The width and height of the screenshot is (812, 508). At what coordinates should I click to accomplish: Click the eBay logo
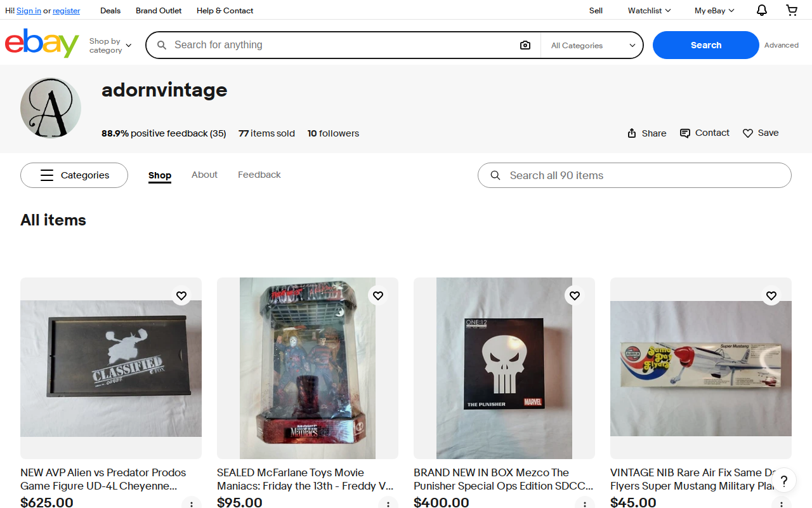pyautogui.click(x=42, y=43)
